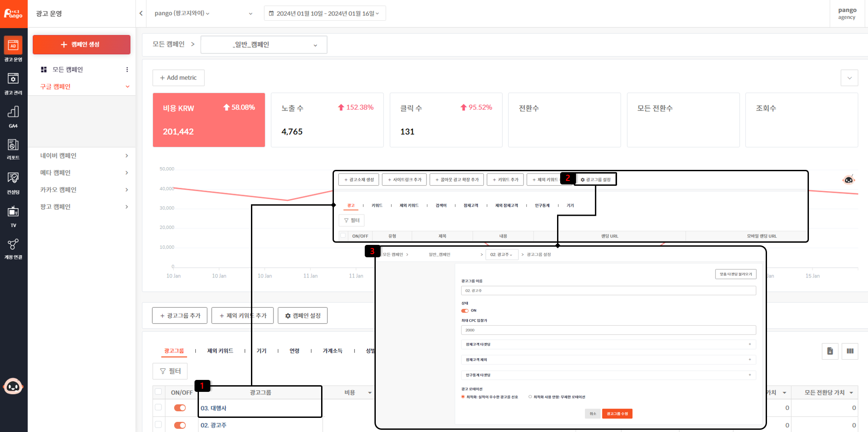Select the 비용 KRW metric card
Viewport: 868px width, 432px height.
click(x=209, y=120)
